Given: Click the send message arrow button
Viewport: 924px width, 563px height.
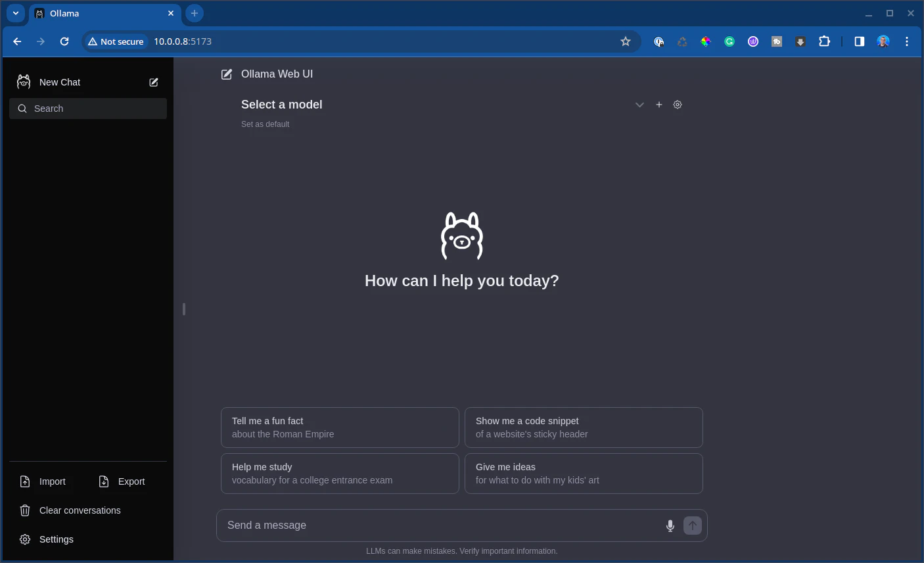Looking at the screenshot, I should 693,526.
